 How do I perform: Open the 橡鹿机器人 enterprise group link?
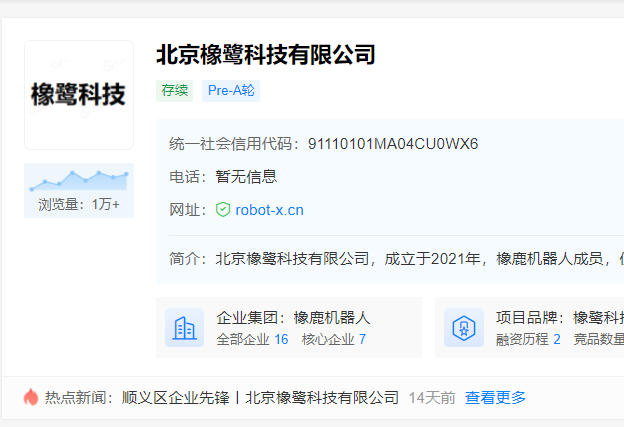(x=332, y=318)
